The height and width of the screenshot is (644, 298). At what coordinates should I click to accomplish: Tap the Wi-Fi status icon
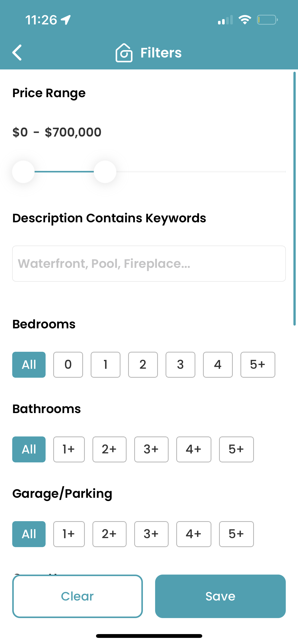pos(245,20)
